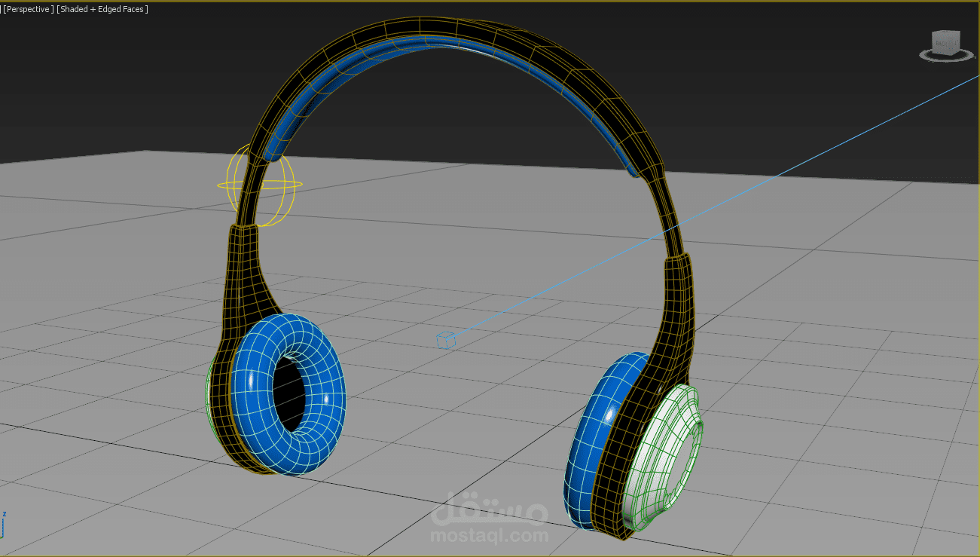Select the yellow sphere gizmo helper
This screenshot has height=557, width=980.
click(261, 185)
